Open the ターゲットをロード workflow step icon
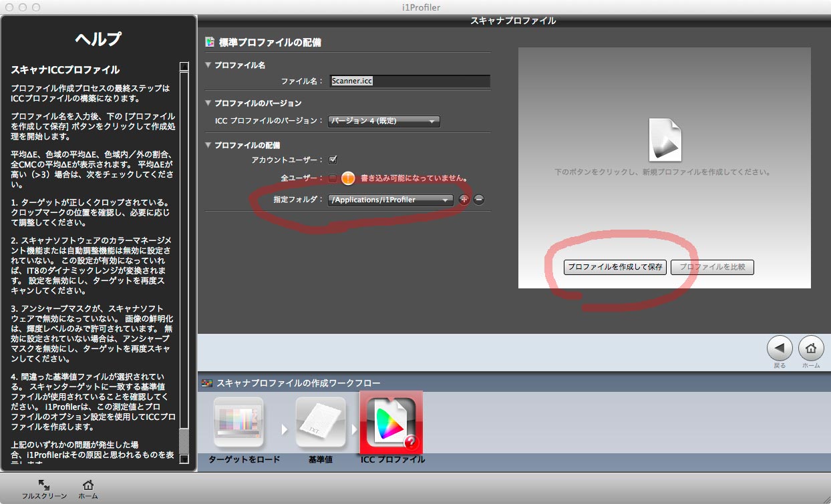 pos(238,422)
